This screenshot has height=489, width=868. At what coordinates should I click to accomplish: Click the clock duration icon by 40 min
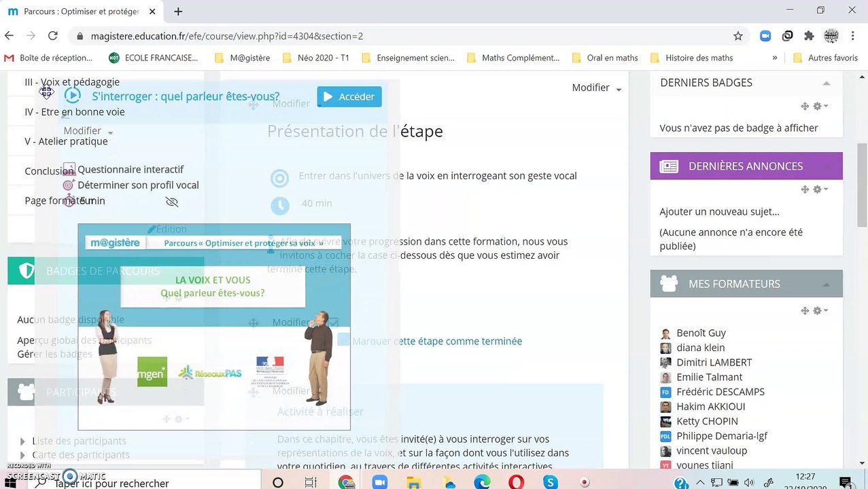pos(279,204)
